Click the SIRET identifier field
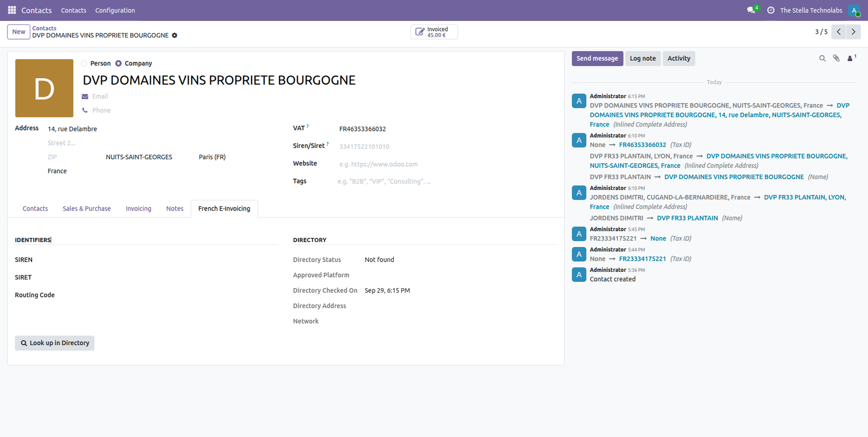868x437 pixels. point(182,277)
